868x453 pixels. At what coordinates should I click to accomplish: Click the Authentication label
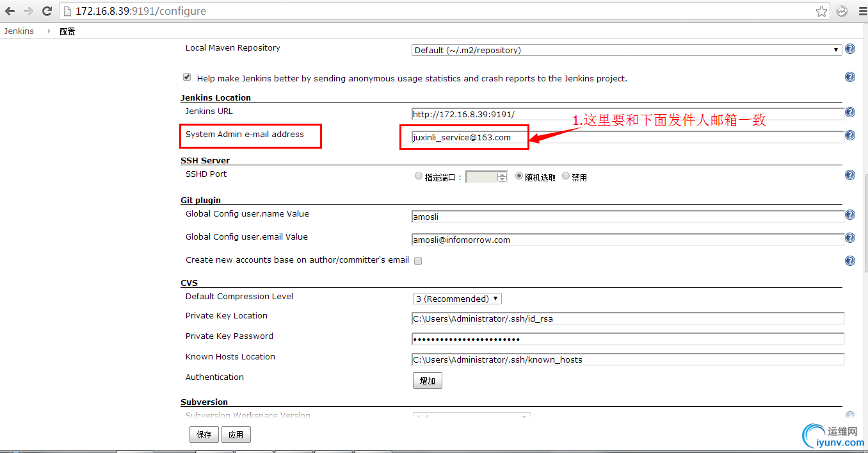[x=214, y=377]
